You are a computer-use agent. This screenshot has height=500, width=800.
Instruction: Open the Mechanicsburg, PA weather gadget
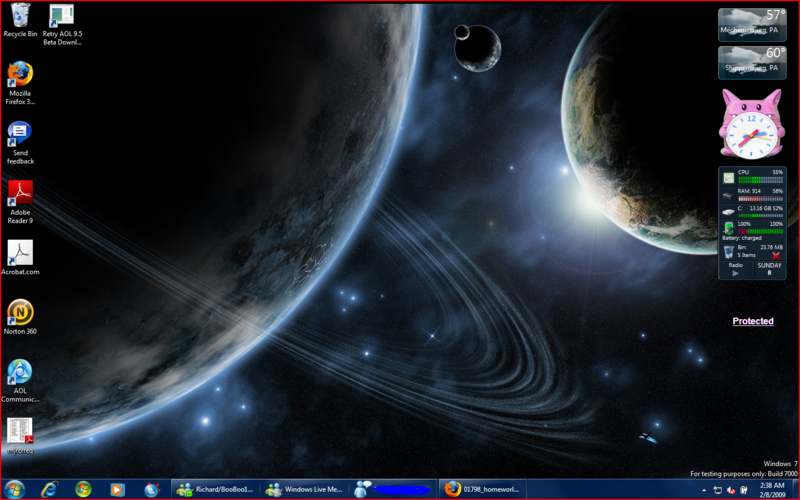752,24
